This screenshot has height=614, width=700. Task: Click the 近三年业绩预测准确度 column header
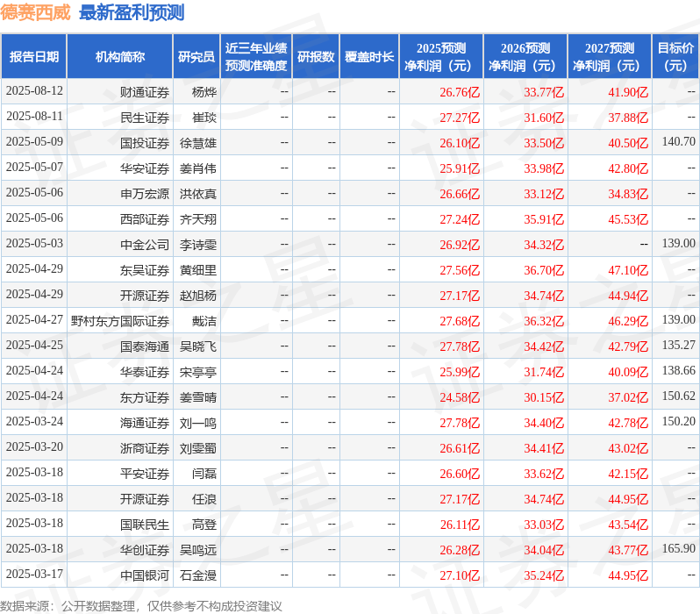pos(255,57)
